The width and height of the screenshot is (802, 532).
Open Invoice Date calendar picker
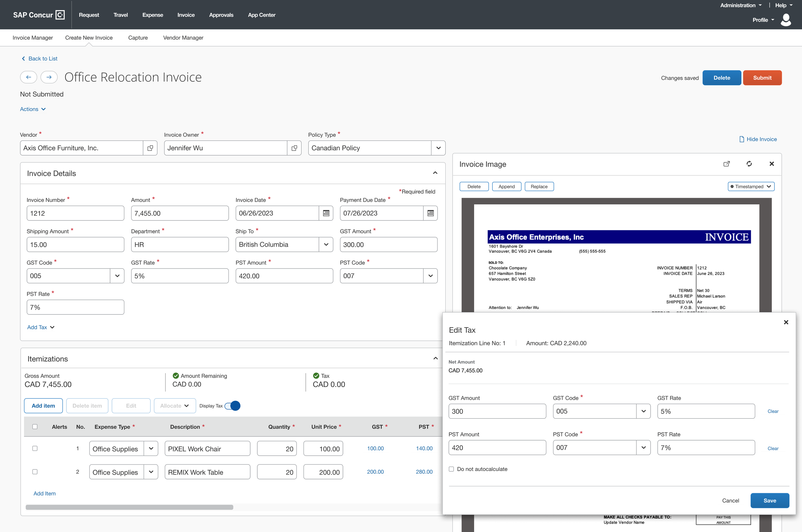326,213
